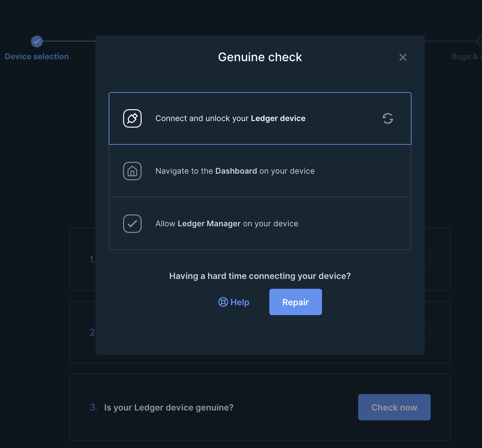Screen dimensions: 482x448
Task: Open the Help link
Action: point(234,302)
